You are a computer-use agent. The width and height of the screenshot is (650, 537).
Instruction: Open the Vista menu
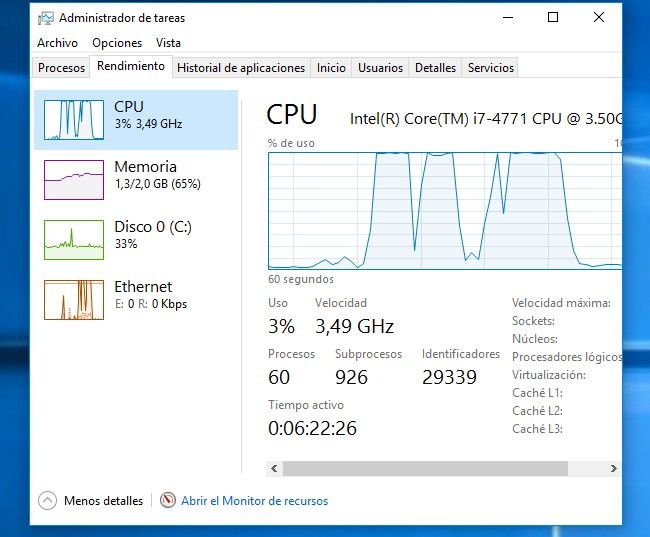[x=168, y=43]
